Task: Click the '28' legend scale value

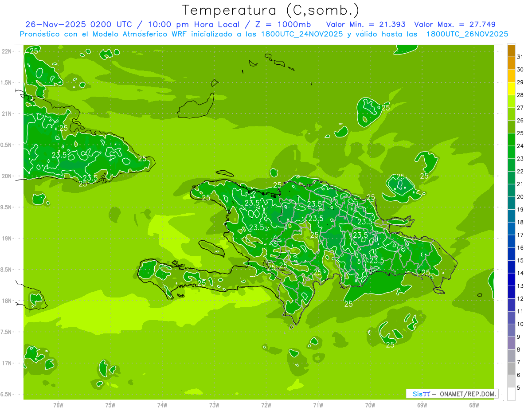Action: click(520, 95)
